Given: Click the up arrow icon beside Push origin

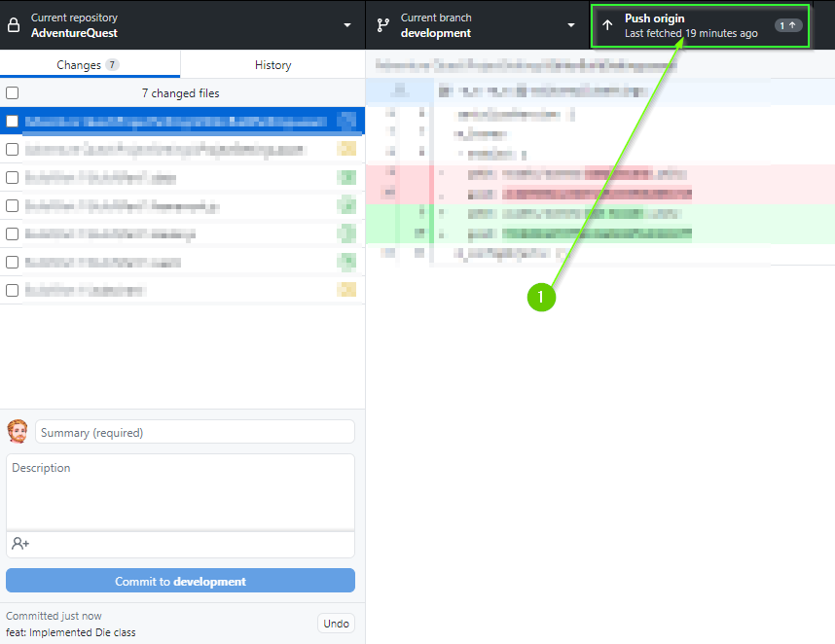Looking at the screenshot, I should pos(607,25).
